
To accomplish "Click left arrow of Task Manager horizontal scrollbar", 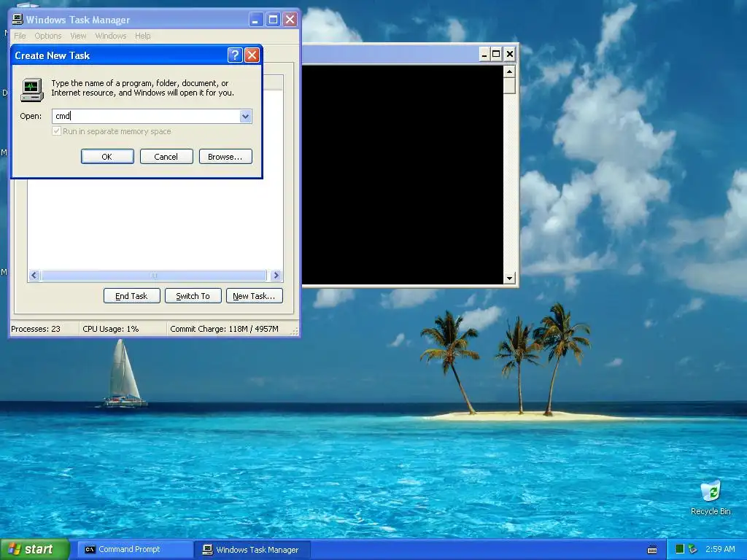I will click(34, 275).
